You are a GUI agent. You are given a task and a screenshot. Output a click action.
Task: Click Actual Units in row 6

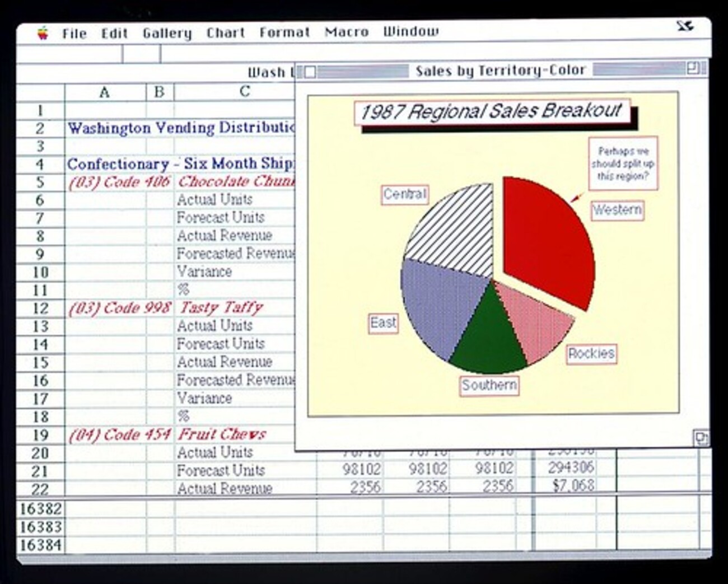pyautogui.click(x=214, y=200)
